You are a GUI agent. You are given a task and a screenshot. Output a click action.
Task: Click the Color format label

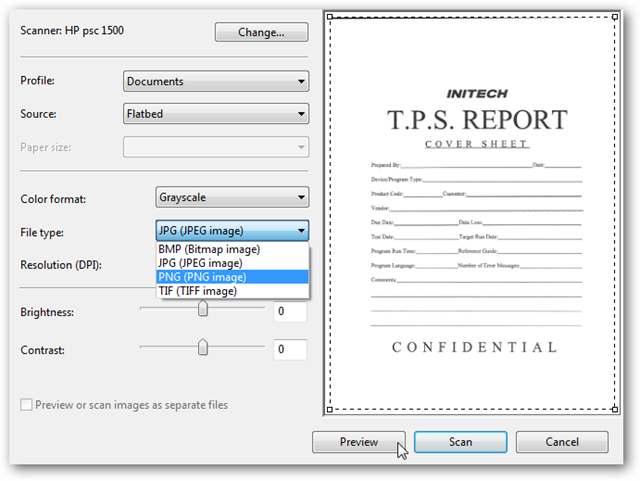53,199
